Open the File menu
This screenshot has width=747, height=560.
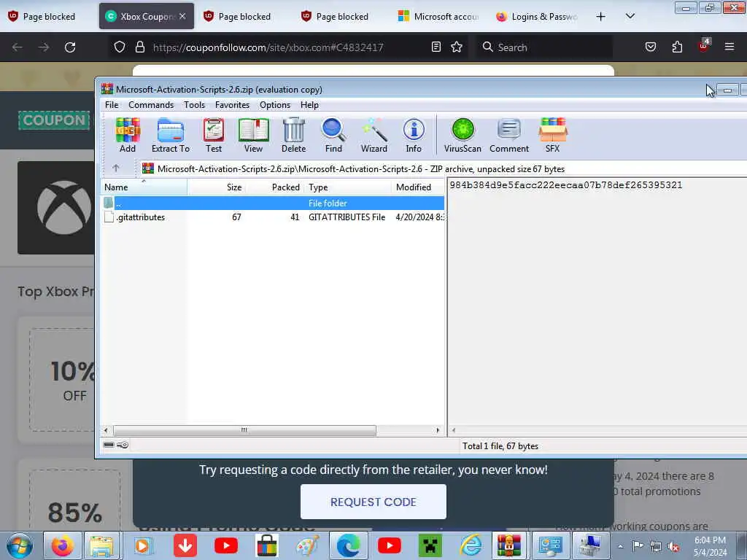[x=112, y=105]
